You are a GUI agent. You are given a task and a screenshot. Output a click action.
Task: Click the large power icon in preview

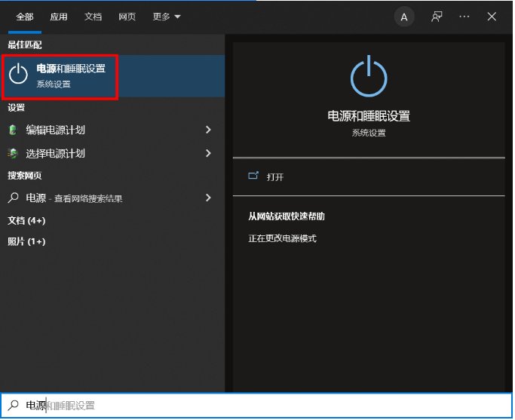point(369,76)
